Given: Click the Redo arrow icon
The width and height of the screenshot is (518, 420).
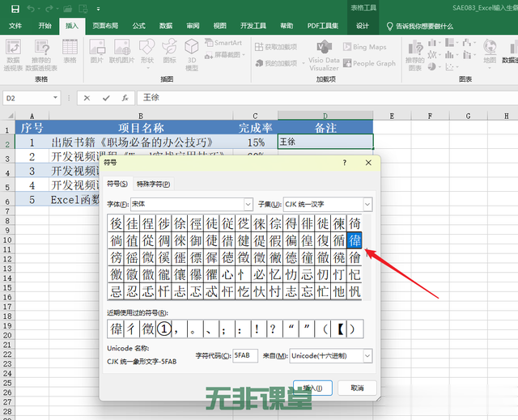Looking at the screenshot, I should pyautogui.click(x=49, y=9).
